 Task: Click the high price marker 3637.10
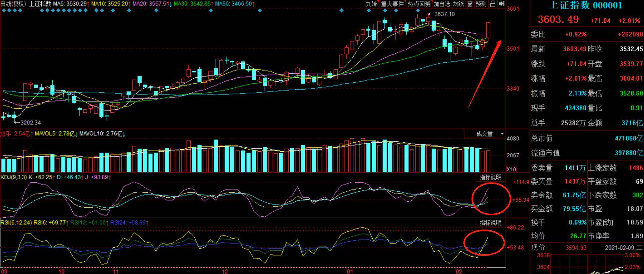coord(444,14)
